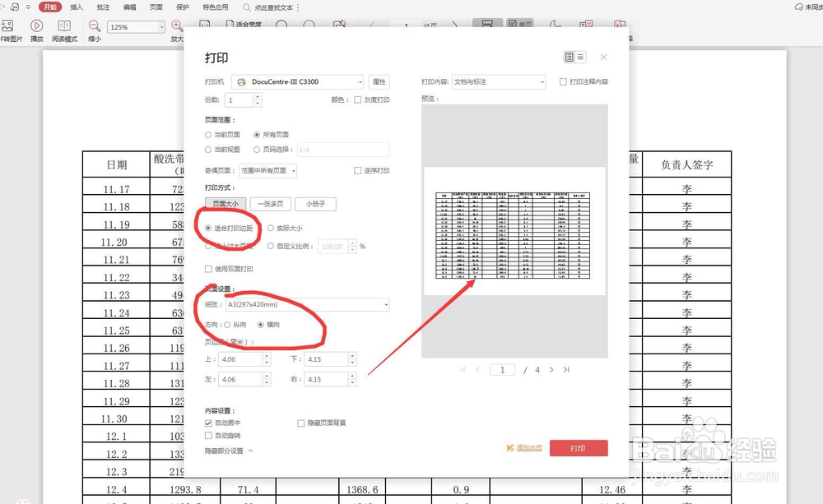Click the red 打印 print button

click(x=579, y=448)
